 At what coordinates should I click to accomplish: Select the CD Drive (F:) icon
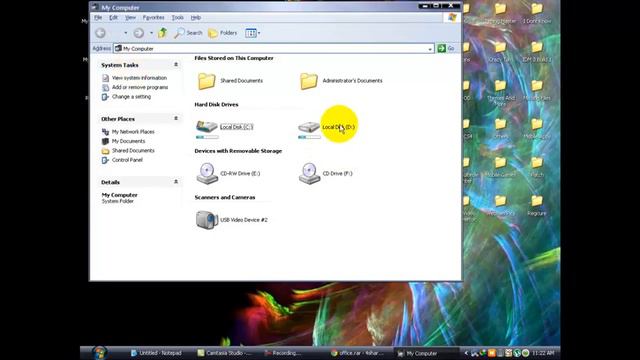click(309, 173)
